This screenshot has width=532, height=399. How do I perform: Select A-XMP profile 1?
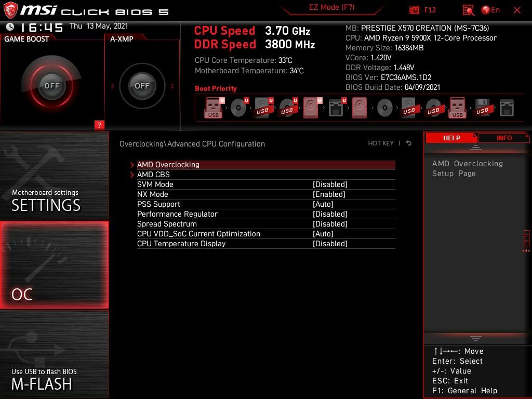172,86
